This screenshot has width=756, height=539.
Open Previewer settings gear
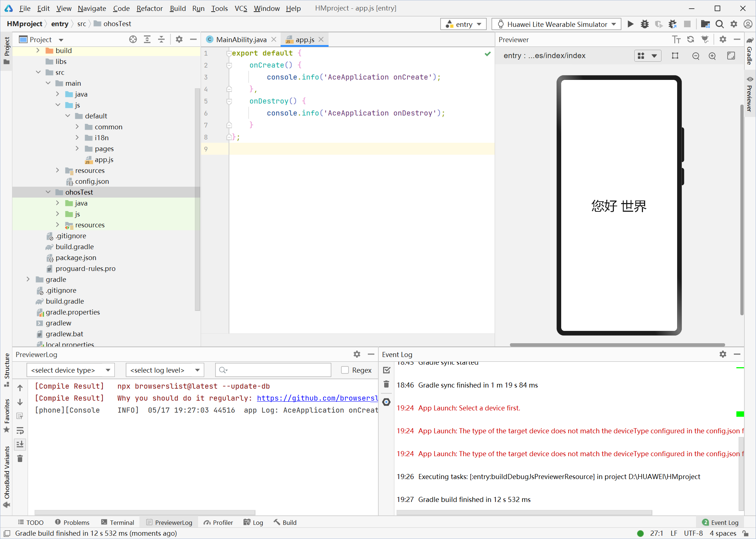723,39
